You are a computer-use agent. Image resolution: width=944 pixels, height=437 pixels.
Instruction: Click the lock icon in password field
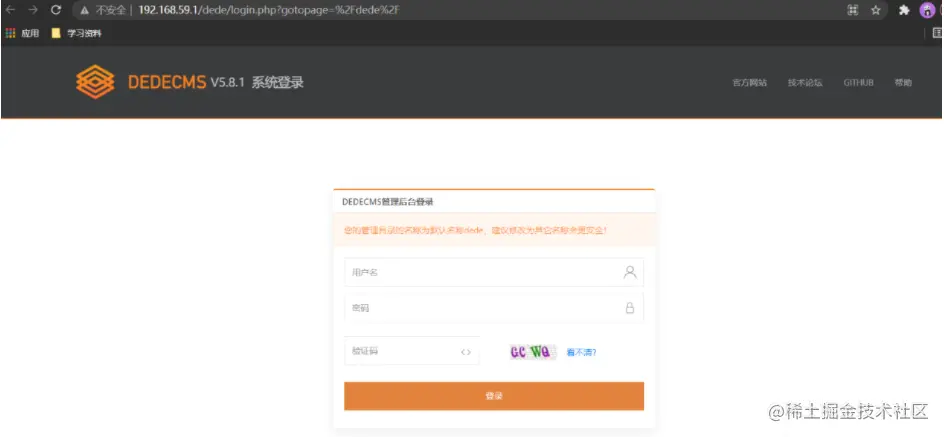click(630, 308)
